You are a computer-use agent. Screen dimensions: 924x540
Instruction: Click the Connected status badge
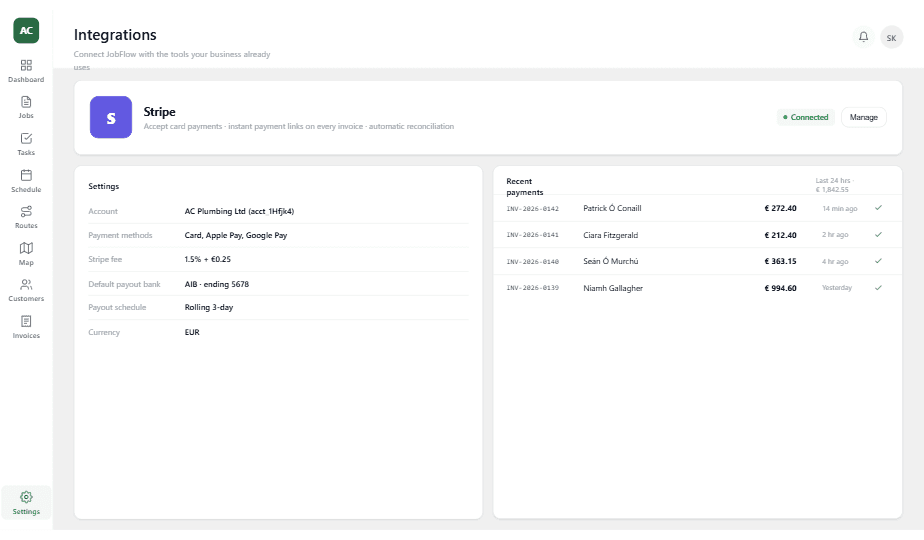805,117
